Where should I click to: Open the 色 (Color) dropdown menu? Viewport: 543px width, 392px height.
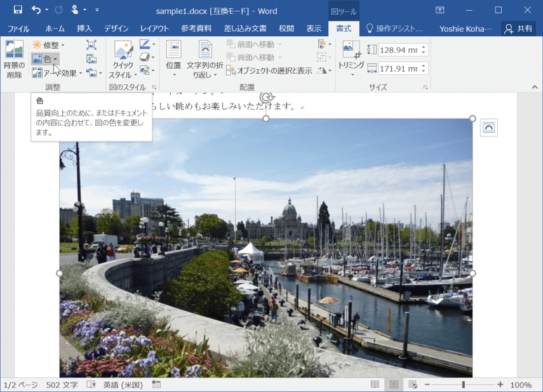(46, 59)
